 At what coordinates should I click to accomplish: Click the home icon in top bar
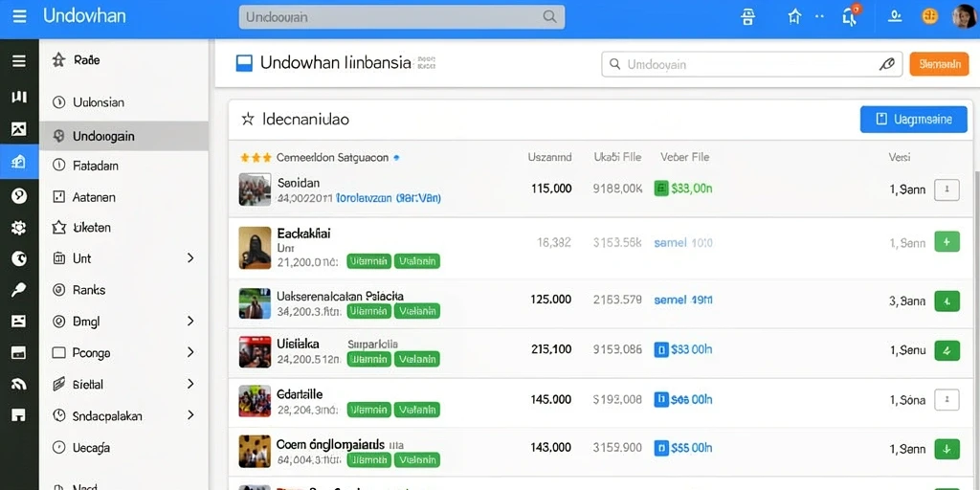795,16
